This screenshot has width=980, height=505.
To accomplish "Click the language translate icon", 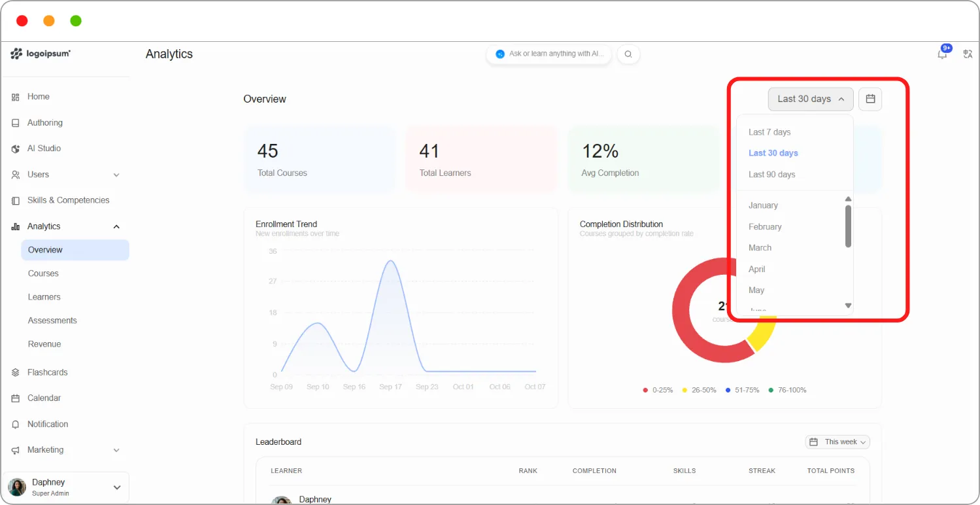I will (968, 54).
